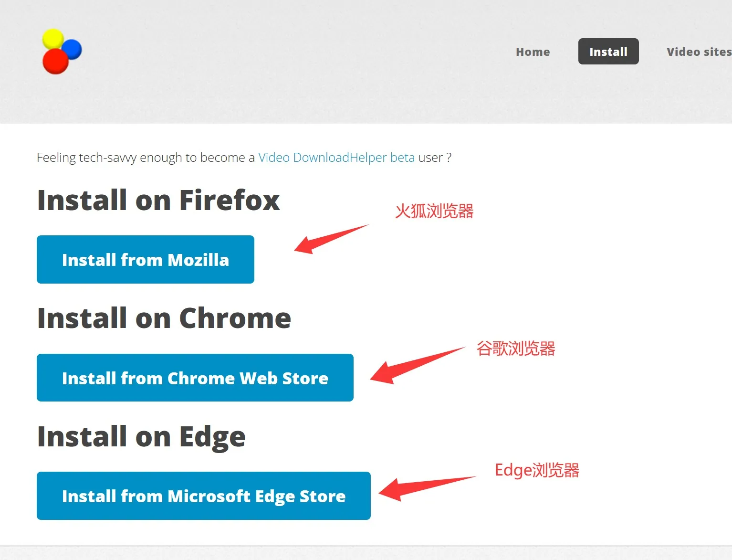This screenshot has width=732, height=560.
Task: Click Install from Microsoft Edge Store
Action: point(203,496)
